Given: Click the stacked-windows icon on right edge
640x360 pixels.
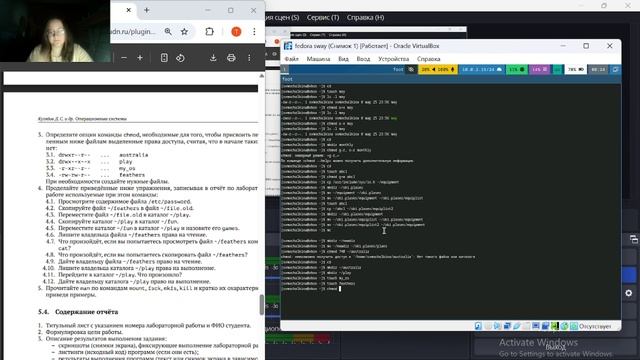Looking at the screenshot, I should tap(633, 239).
